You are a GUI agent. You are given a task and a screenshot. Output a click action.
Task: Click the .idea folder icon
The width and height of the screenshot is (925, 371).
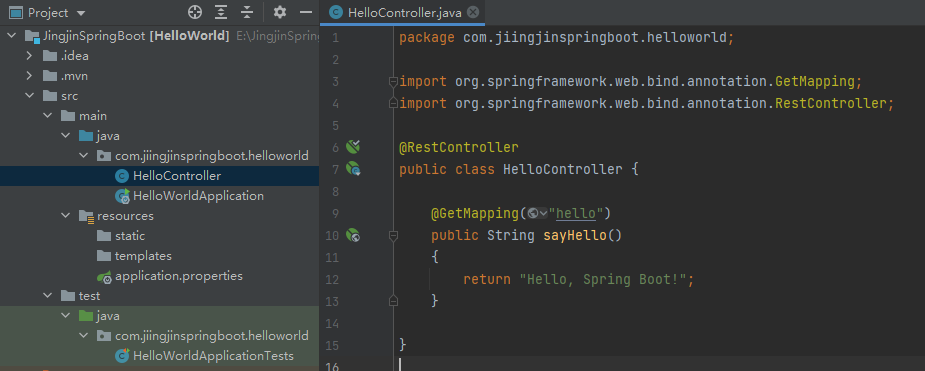(x=50, y=56)
